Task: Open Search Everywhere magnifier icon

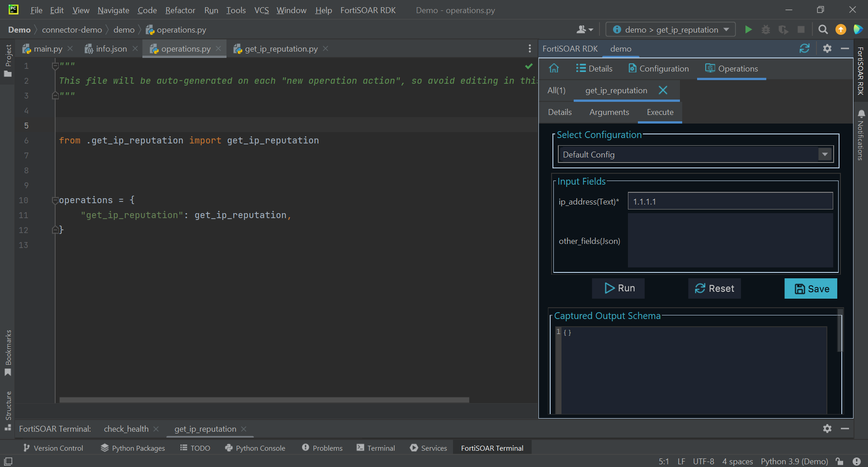Action: 823,30
